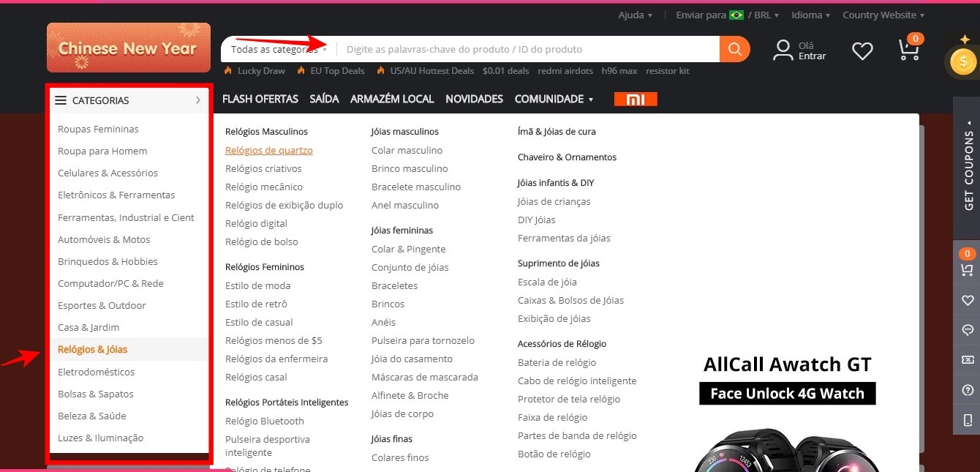Image resolution: width=980 pixels, height=472 pixels.
Task: Click the $0.01 deals link
Action: (506, 71)
